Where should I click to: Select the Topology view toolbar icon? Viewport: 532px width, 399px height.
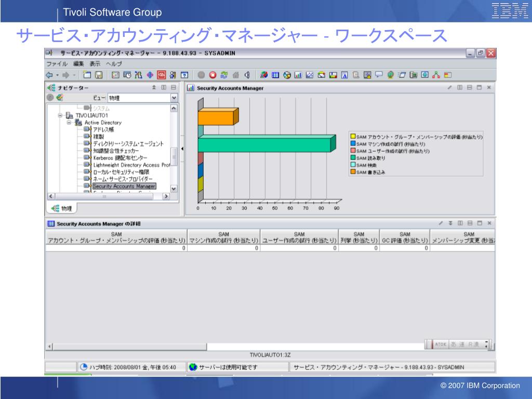pos(436,75)
